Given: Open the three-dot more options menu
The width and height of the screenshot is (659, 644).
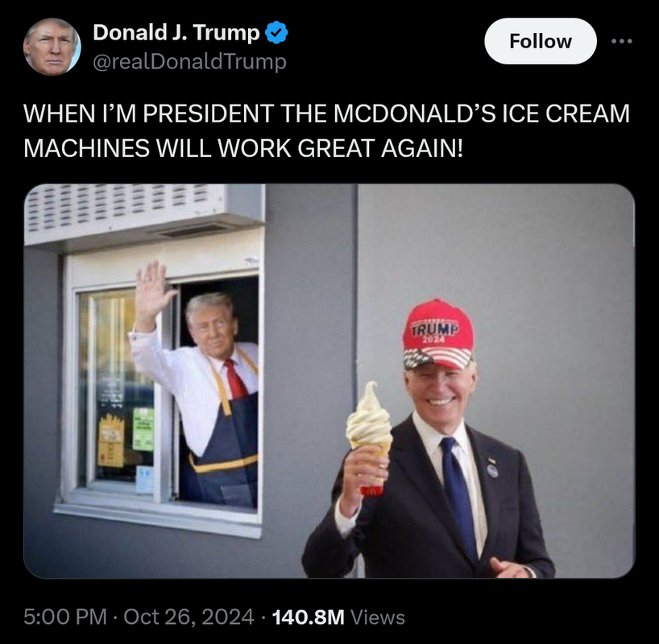Looking at the screenshot, I should pos(622,41).
